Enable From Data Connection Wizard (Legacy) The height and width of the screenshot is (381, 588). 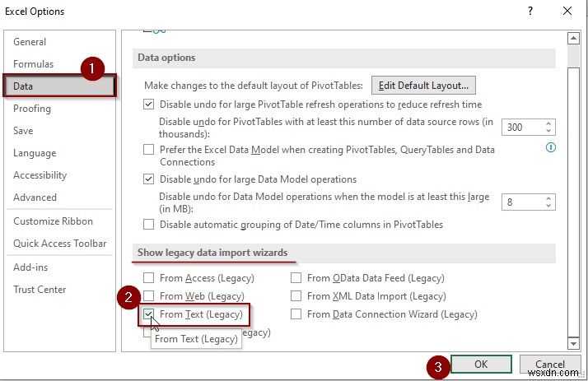click(296, 314)
